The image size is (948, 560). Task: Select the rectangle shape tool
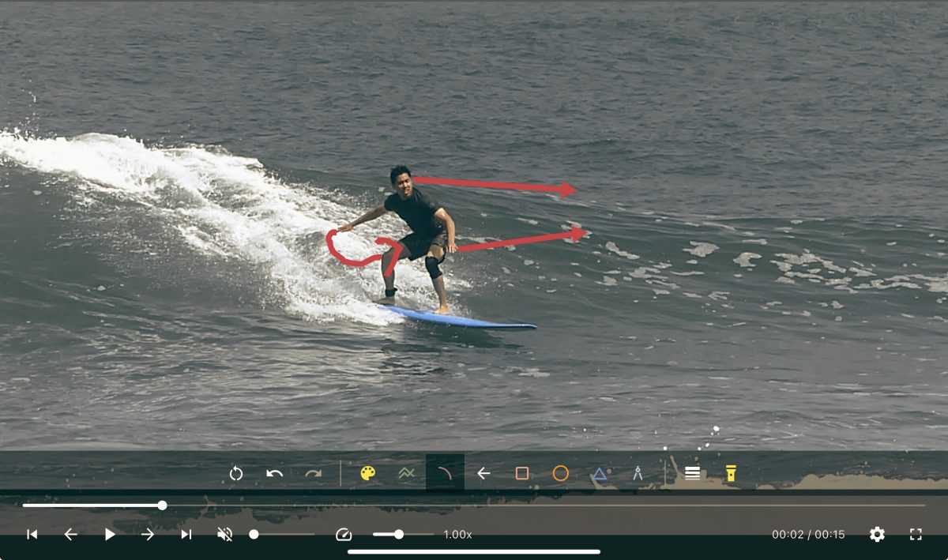click(x=522, y=473)
